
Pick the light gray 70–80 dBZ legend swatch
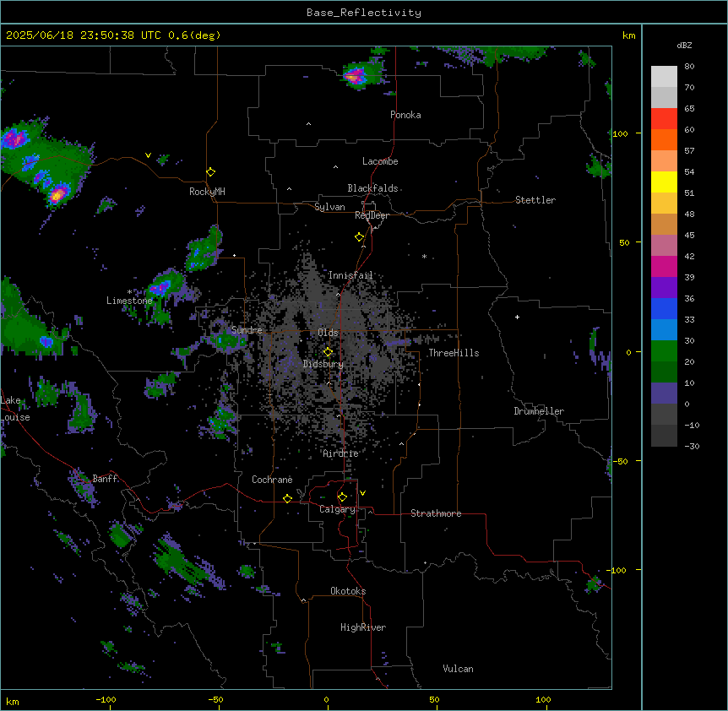click(664, 77)
